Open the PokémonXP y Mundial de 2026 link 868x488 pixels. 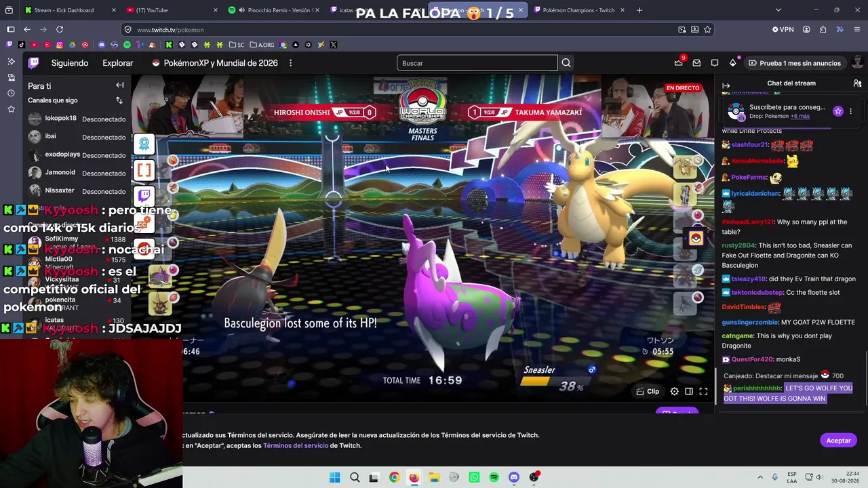[215, 63]
